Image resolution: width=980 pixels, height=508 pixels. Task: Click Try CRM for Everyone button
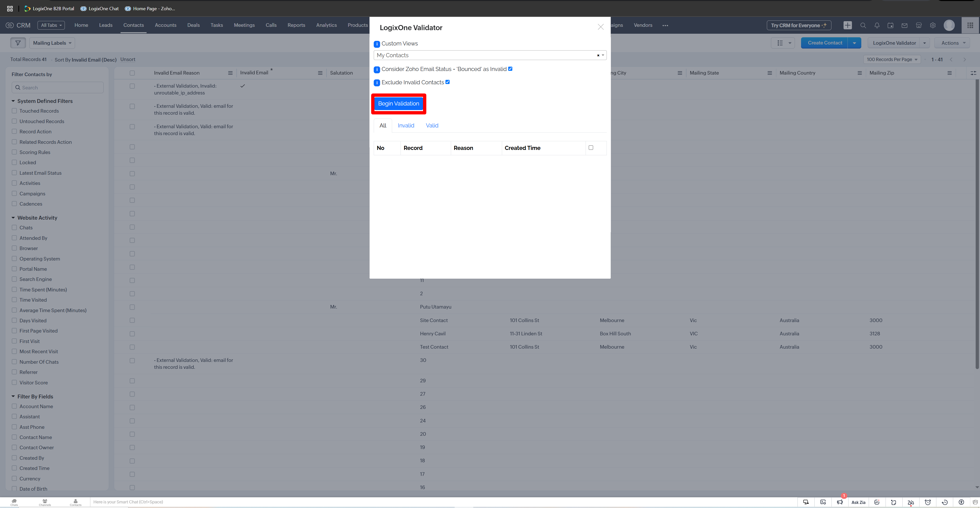tap(798, 26)
